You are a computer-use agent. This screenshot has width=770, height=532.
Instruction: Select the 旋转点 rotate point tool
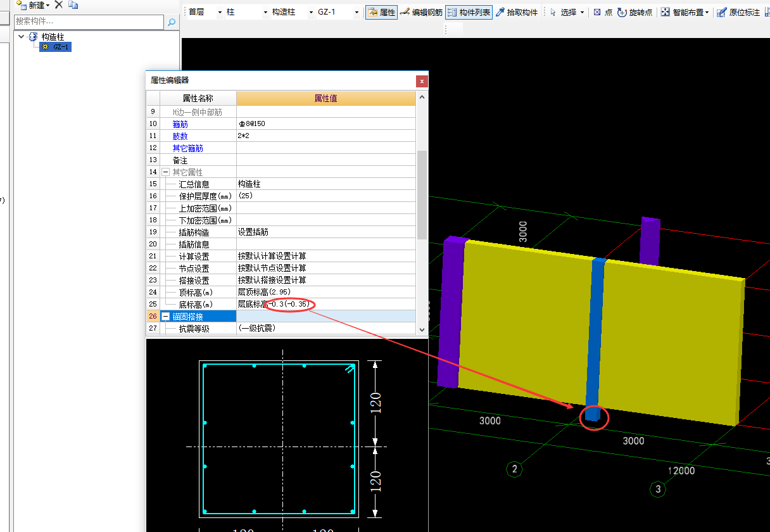[x=634, y=12]
